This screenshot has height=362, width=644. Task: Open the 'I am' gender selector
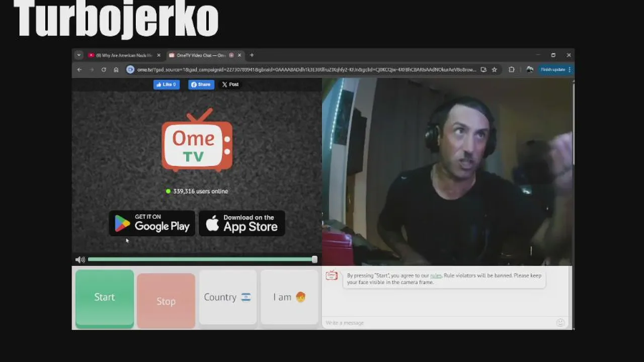coord(289,297)
